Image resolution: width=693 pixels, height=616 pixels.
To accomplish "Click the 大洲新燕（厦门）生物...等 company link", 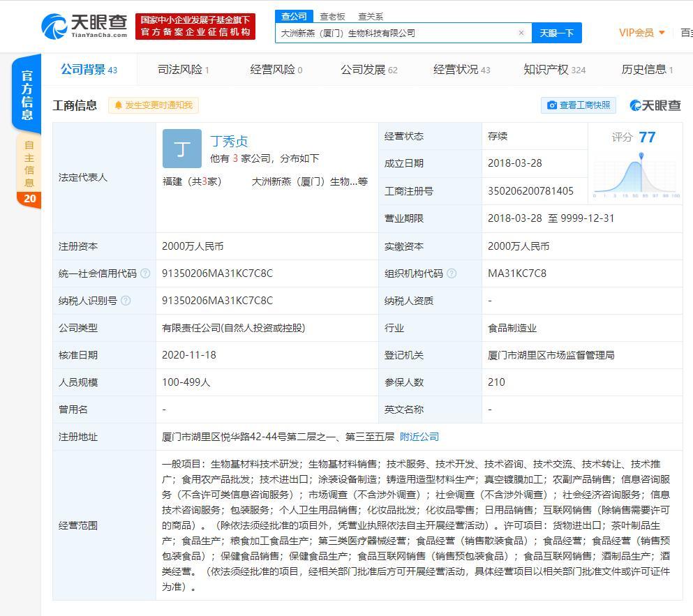I will click(310, 181).
